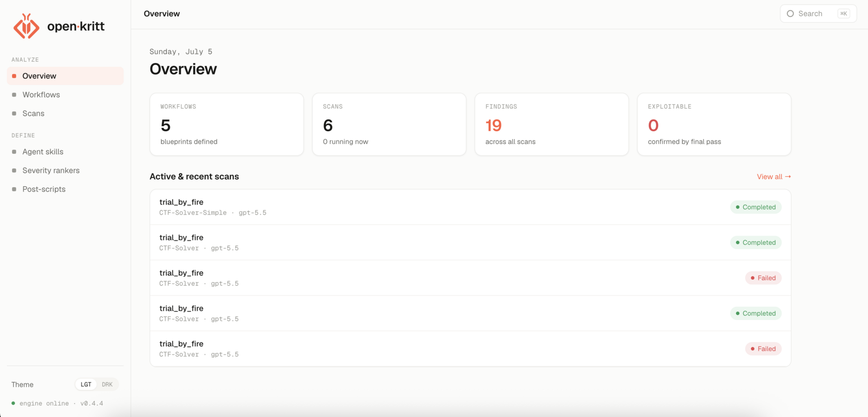Screen dimensions: 868x417
Task: Click the open-kritt wordmark text
Action: pos(76,27)
